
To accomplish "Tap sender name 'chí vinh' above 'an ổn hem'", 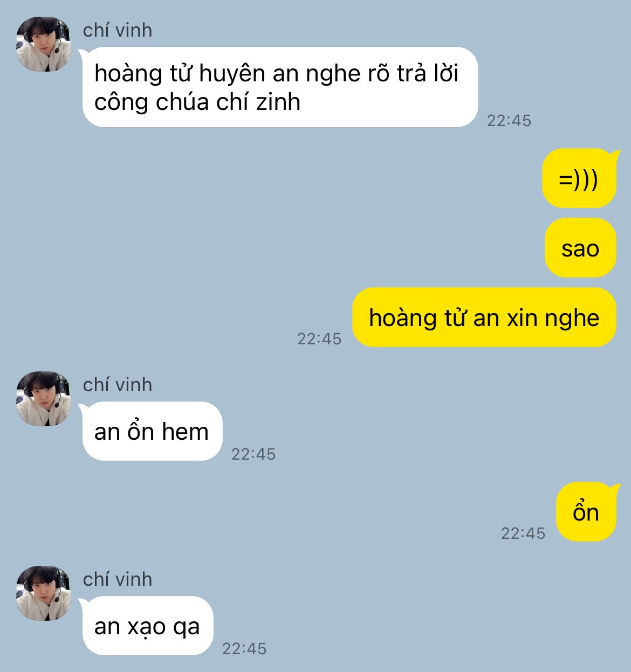I will click(118, 385).
